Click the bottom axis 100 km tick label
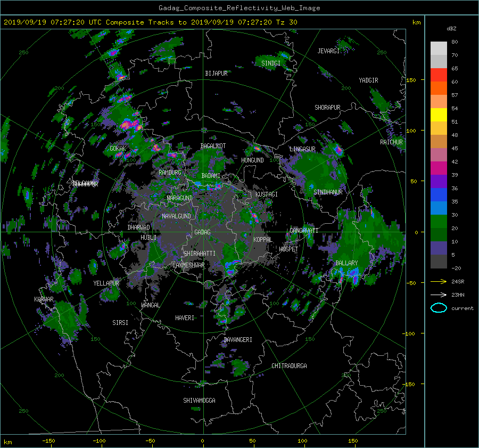The height and width of the screenshot is (448, 479). tap(302, 441)
